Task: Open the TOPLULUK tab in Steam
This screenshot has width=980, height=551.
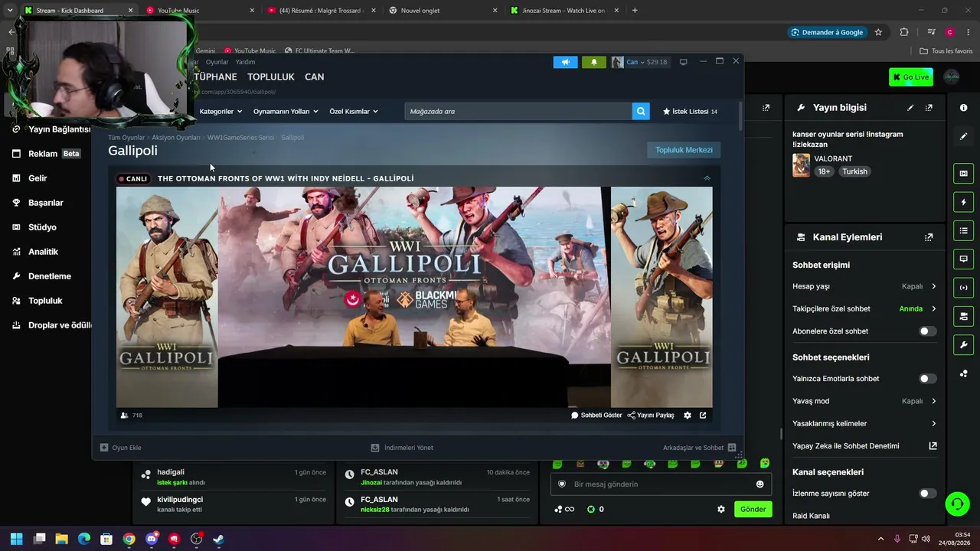Action: tap(271, 77)
